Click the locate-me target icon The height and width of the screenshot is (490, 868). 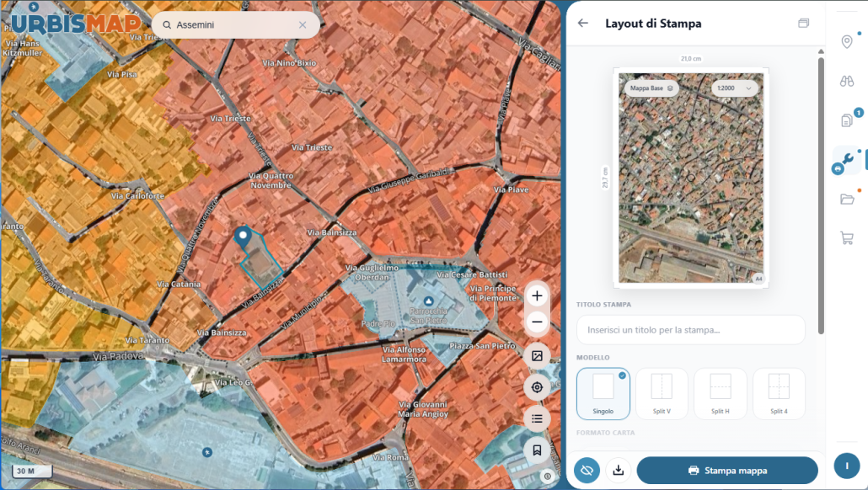point(537,387)
